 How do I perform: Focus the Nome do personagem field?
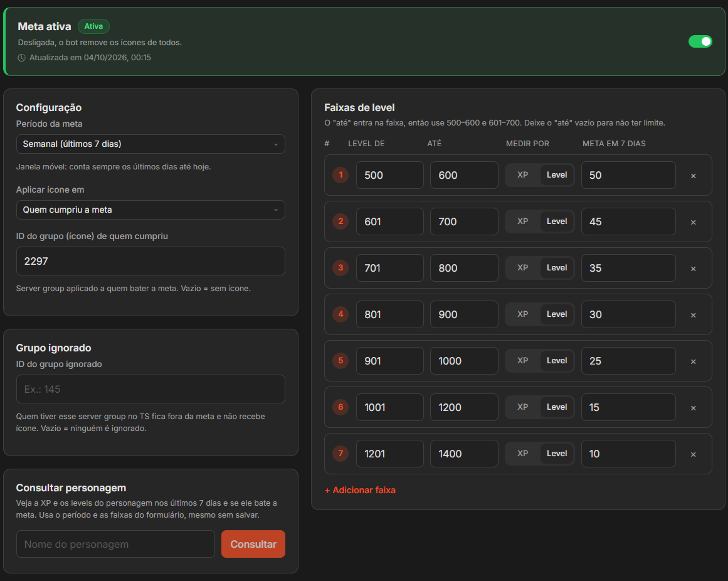(115, 544)
